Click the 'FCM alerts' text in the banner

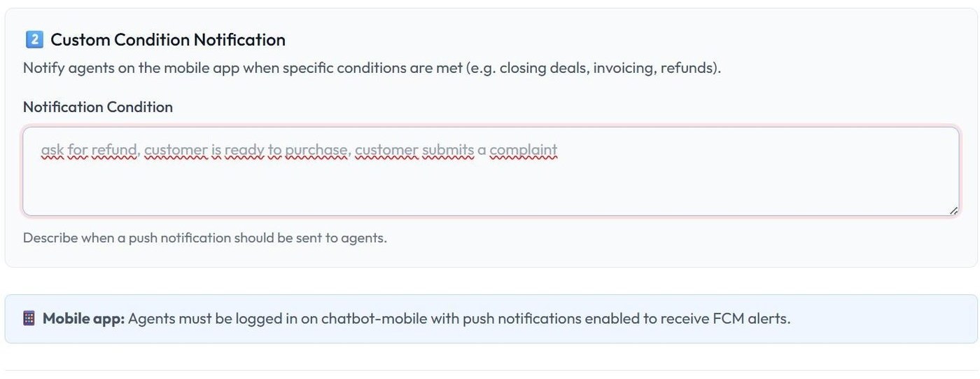751,319
